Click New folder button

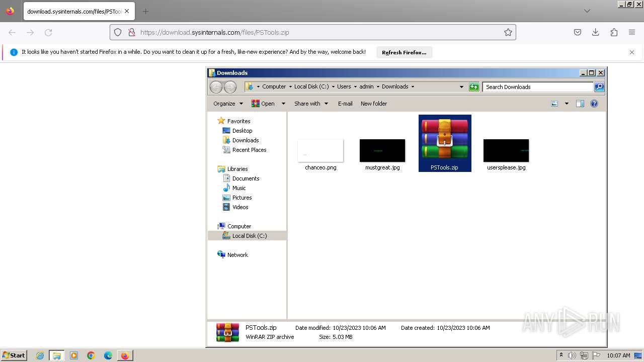[x=374, y=104]
